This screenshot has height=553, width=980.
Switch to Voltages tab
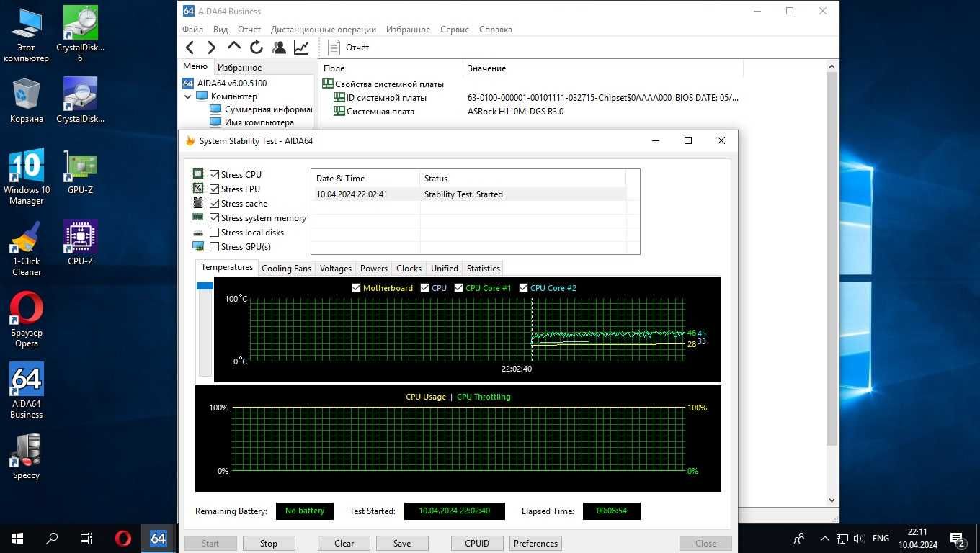pyautogui.click(x=336, y=269)
